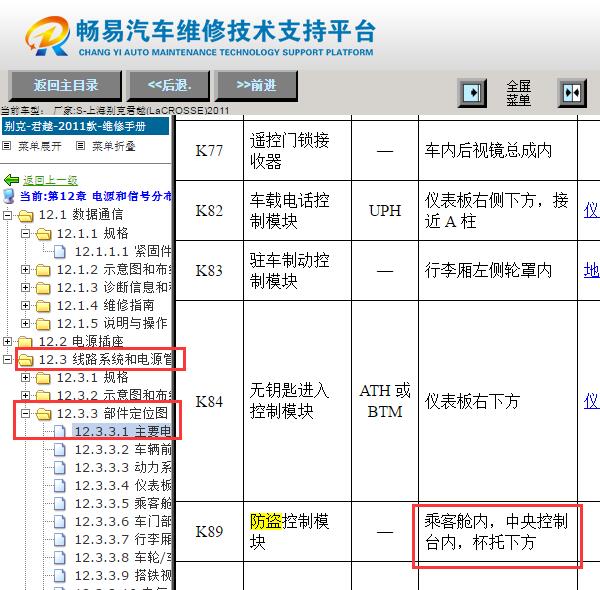The width and height of the screenshot is (600, 590).
Task: Click the 12.3.3.9 document icon
Action: coord(59,575)
